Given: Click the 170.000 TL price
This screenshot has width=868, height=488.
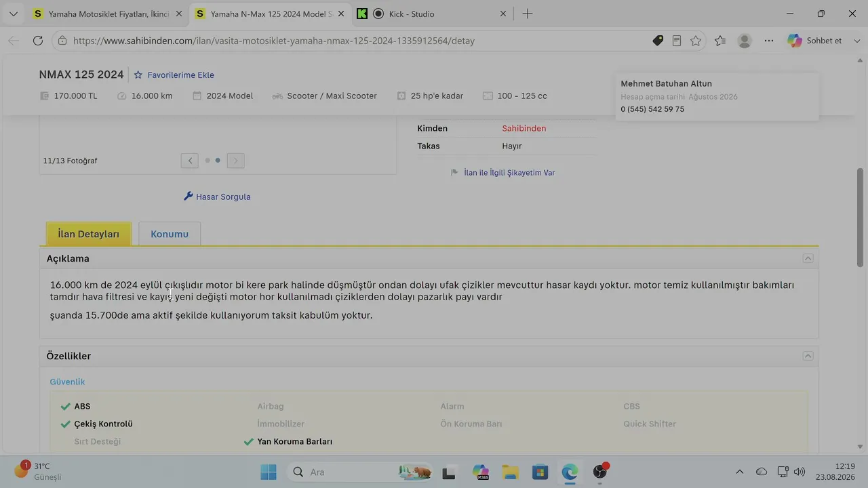Looking at the screenshot, I should point(75,96).
